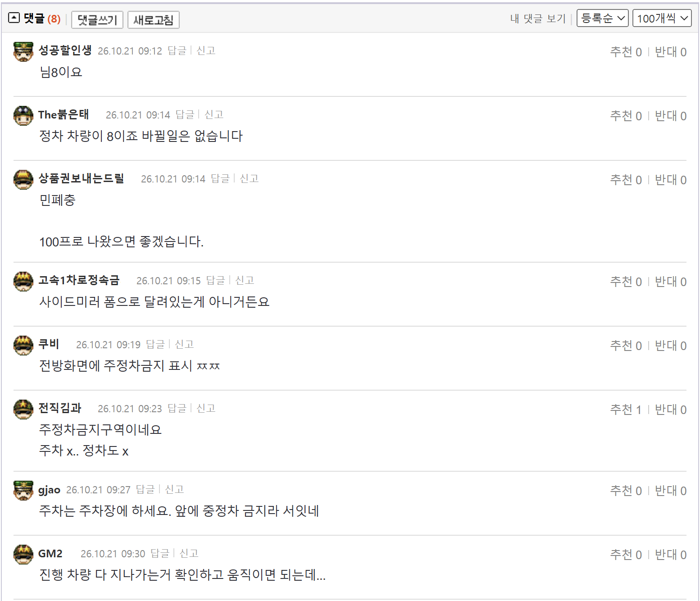
Task: Open 성공할인생's user profile name
Action: click(x=65, y=50)
